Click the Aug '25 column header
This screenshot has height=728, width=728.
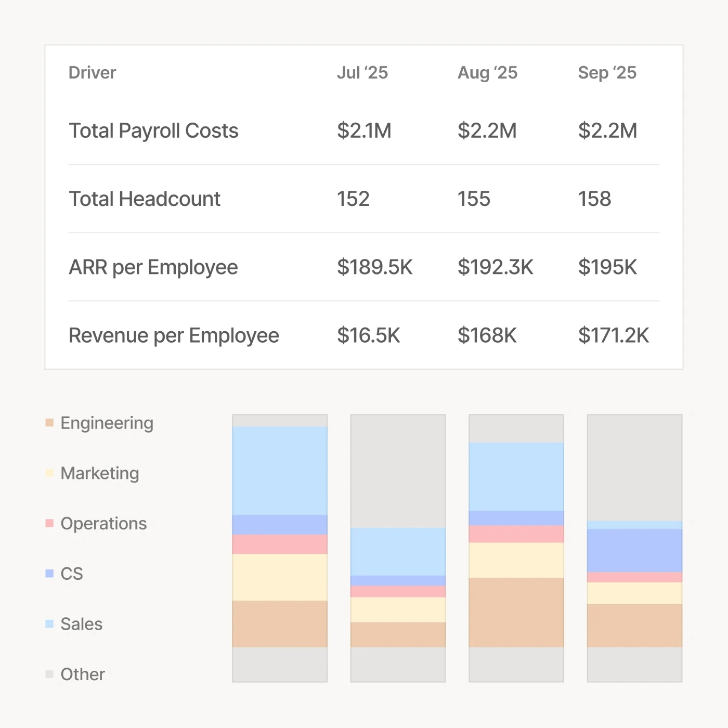click(x=487, y=73)
